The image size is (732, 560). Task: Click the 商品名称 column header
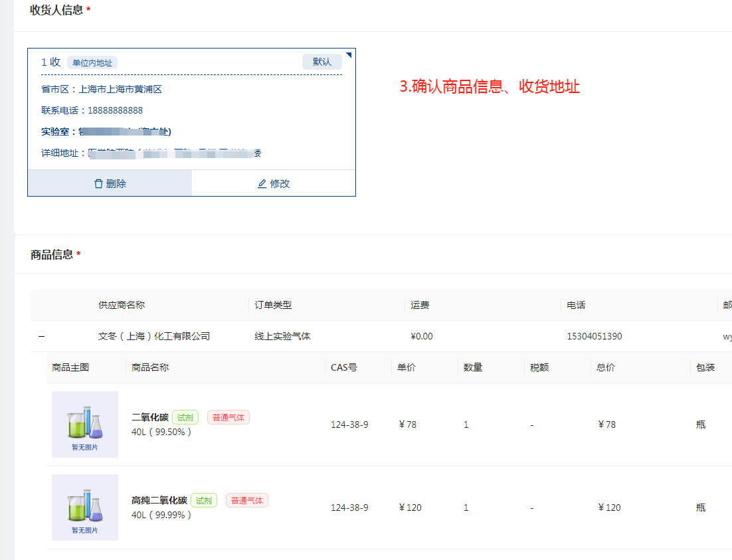click(x=150, y=367)
